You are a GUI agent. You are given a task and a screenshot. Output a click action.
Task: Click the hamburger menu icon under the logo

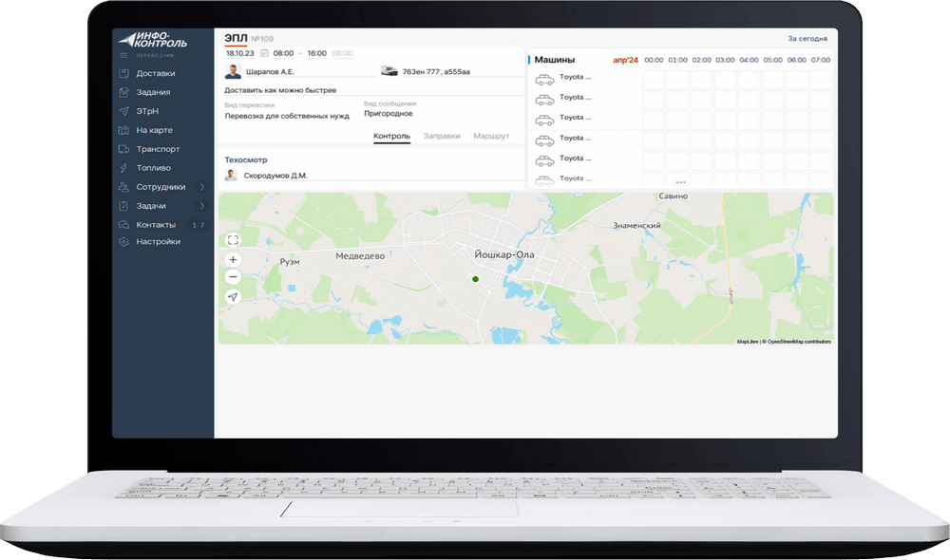(123, 56)
